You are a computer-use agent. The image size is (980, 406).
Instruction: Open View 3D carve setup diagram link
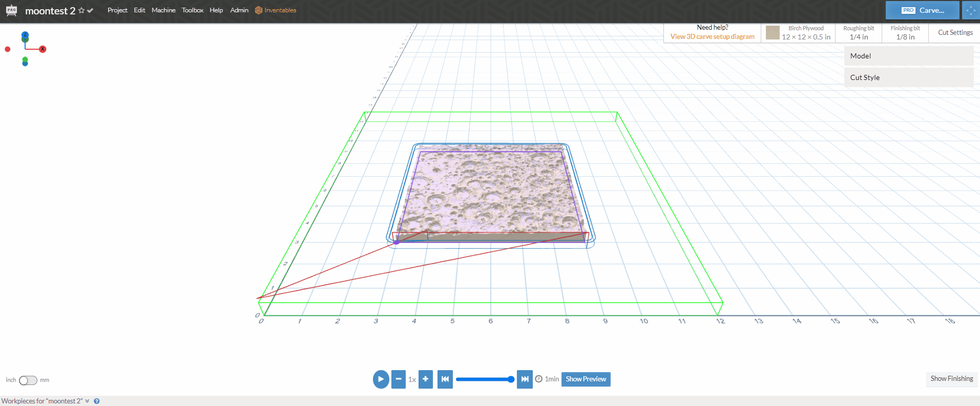point(712,37)
